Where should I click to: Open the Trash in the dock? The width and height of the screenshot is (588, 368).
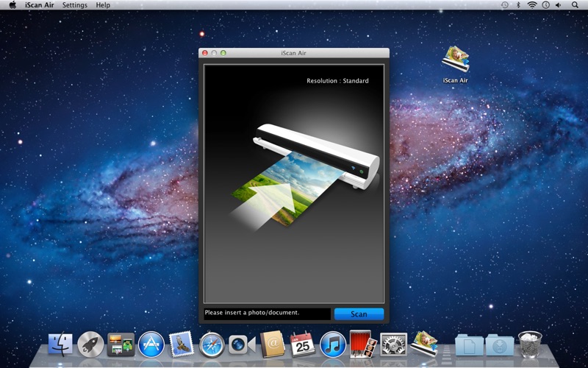pyautogui.click(x=529, y=344)
